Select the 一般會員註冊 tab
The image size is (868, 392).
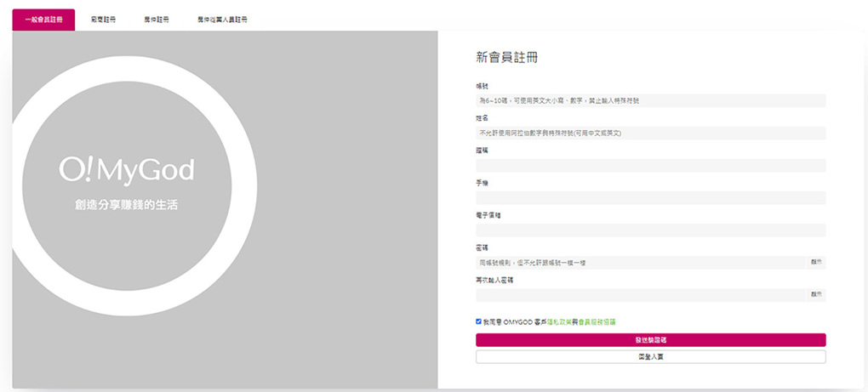(43, 20)
